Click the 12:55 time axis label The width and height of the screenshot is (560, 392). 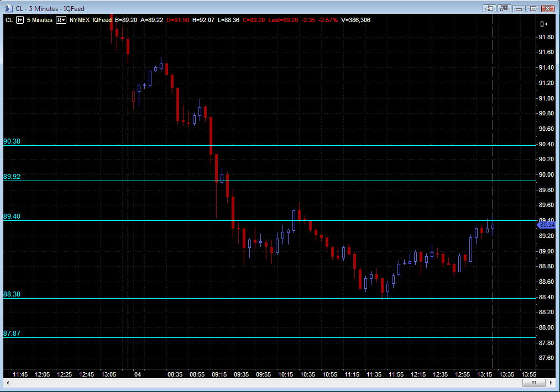point(462,374)
